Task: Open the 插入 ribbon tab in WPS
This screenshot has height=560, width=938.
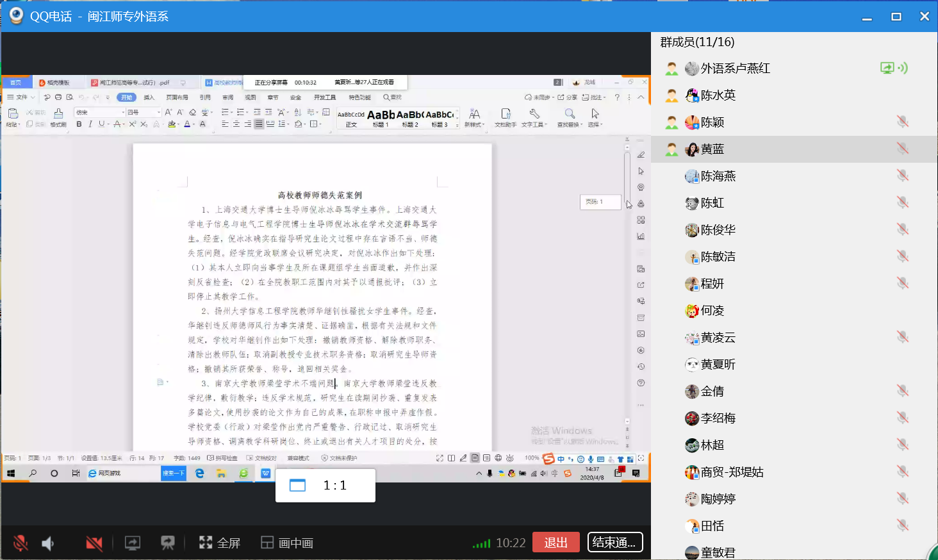Action: pyautogui.click(x=149, y=97)
